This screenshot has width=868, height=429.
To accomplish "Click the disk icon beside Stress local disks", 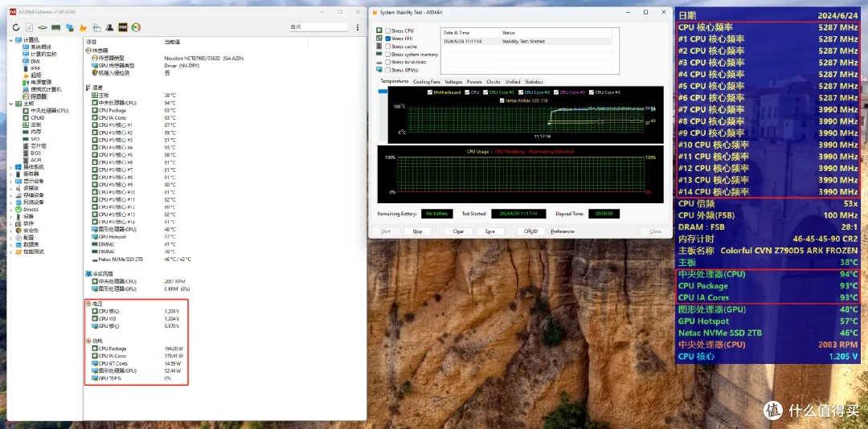I will coord(379,62).
